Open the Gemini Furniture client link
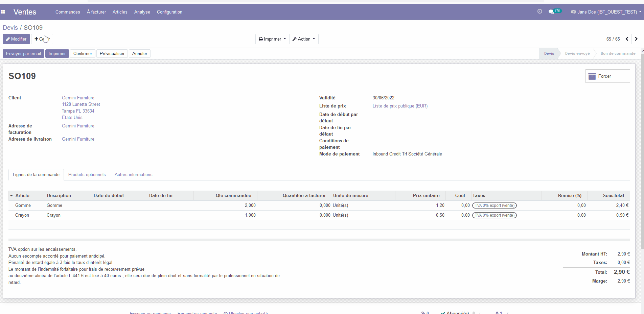Viewport: 644px width, 314px height. (x=78, y=98)
